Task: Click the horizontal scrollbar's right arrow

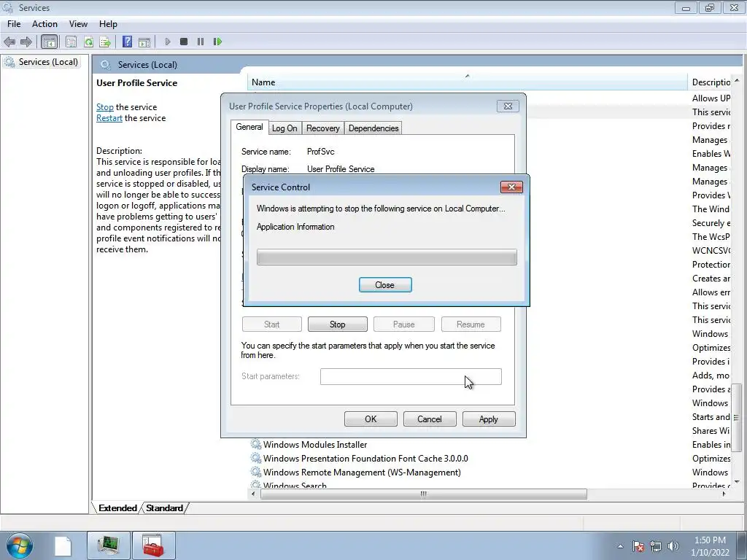Action: point(724,494)
